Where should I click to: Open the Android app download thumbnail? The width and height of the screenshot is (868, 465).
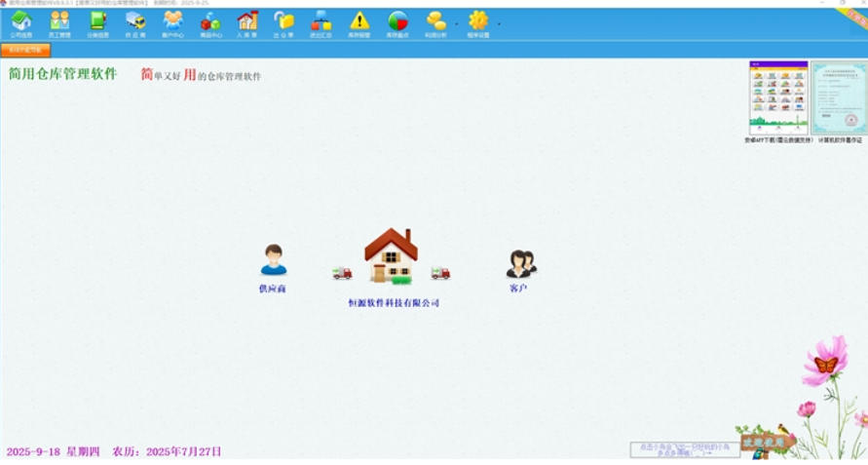pos(778,97)
